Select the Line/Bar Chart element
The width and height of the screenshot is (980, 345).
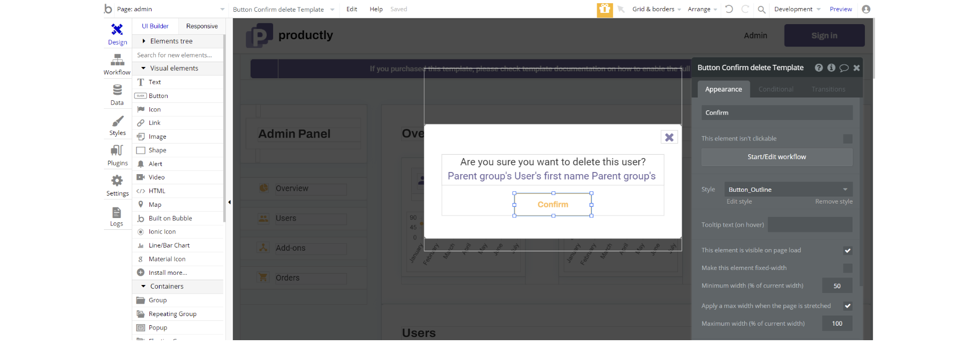(178, 245)
